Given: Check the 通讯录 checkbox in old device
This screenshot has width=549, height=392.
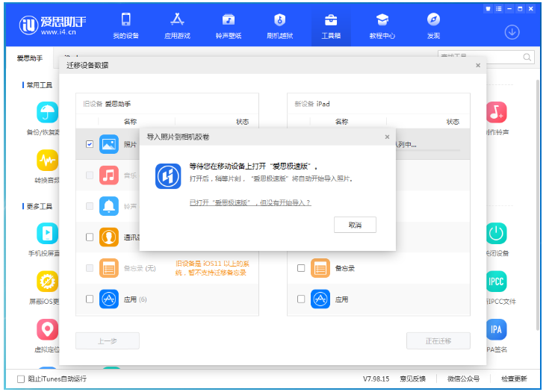Looking at the screenshot, I should (90, 237).
